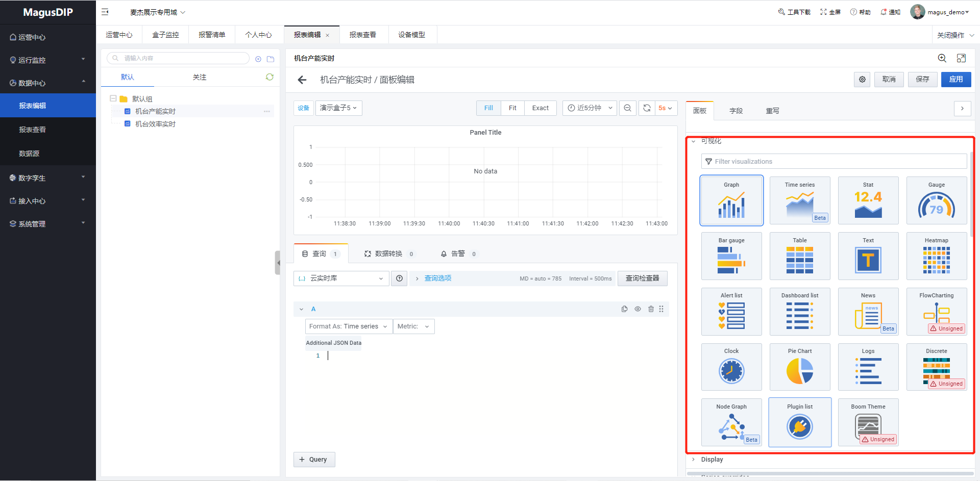This screenshot has width=980, height=481.
Task: Select the Pie Chart visualization
Action: 800,367
